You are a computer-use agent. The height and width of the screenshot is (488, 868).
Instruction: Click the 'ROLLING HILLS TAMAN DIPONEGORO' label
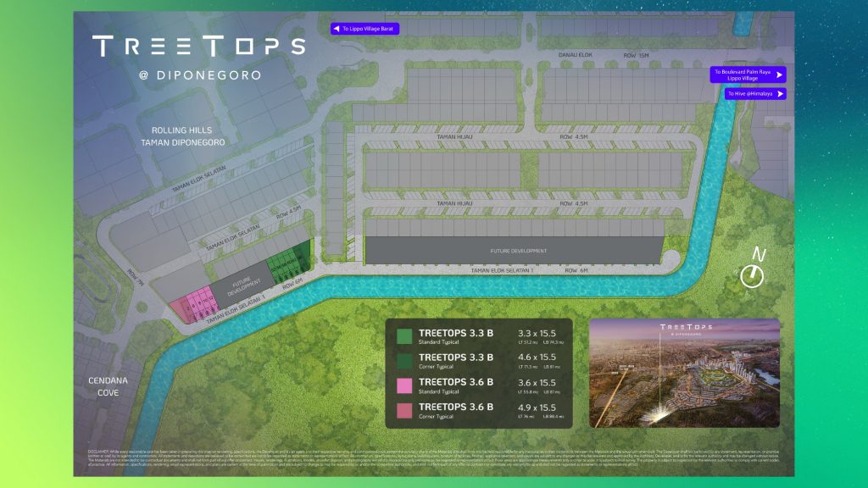[x=182, y=136]
